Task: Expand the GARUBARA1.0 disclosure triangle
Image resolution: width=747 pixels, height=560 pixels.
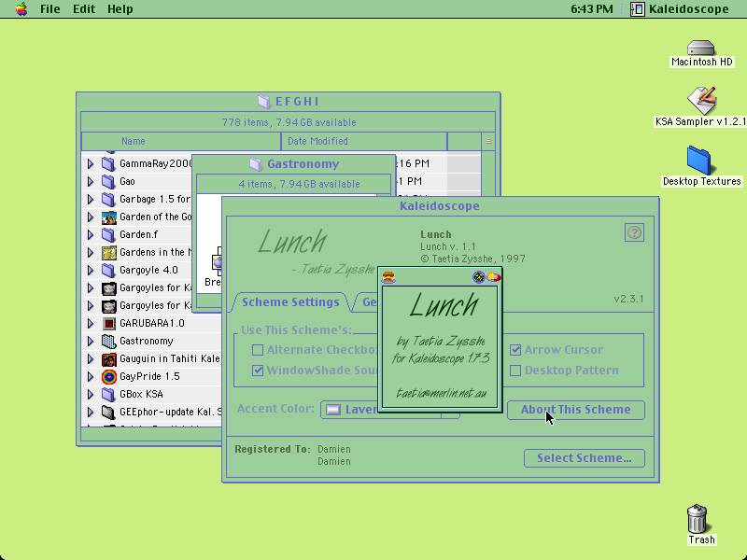Action: click(91, 323)
